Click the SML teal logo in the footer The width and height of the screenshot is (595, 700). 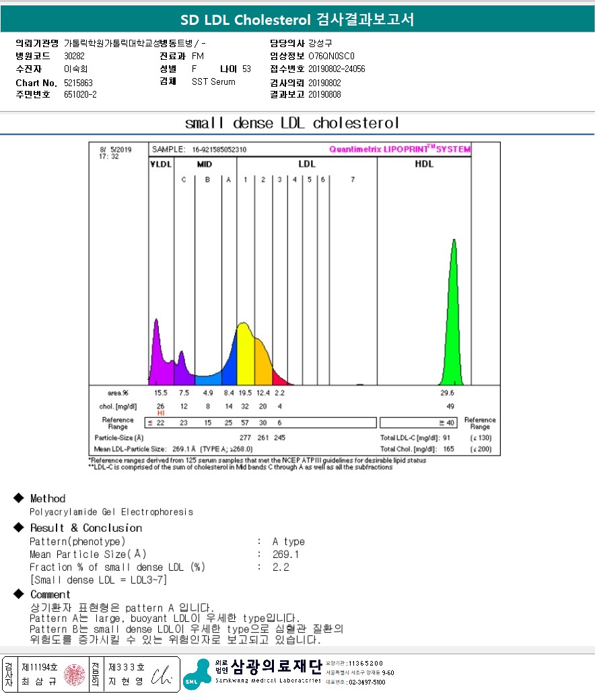(x=197, y=674)
